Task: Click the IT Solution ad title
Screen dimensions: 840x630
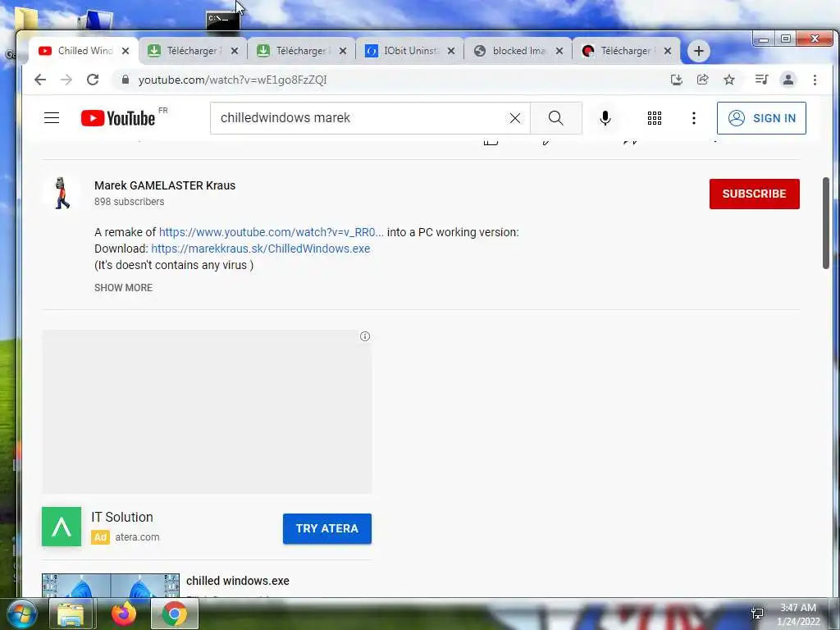Action: [x=122, y=517]
